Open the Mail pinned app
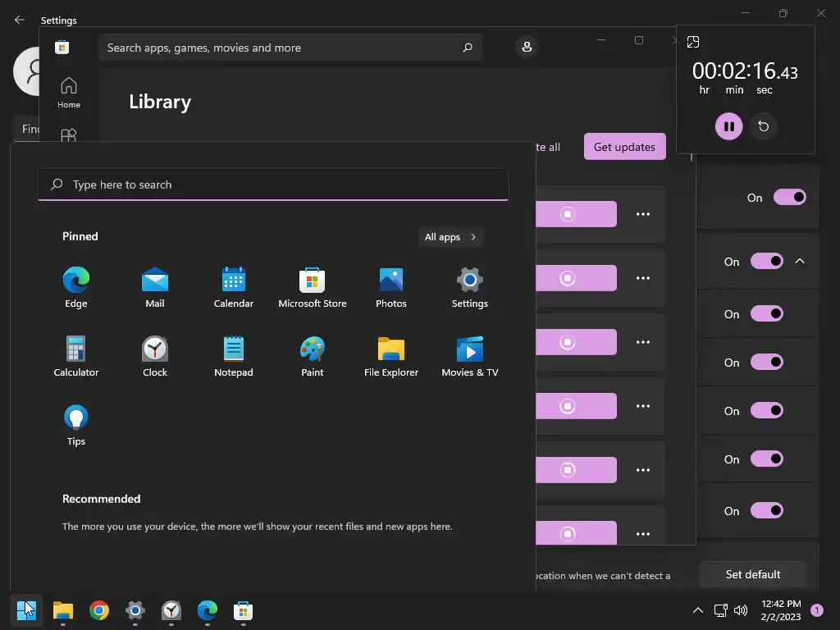 155,288
